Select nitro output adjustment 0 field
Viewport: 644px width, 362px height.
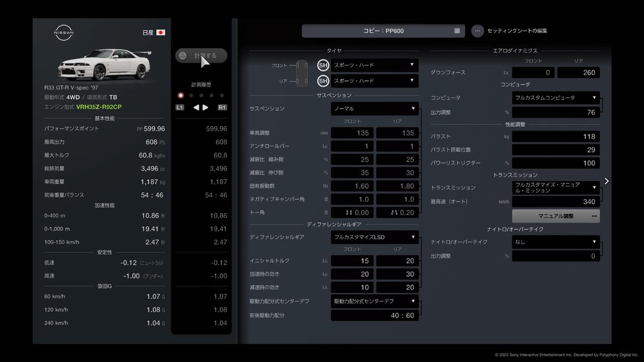tap(556, 256)
